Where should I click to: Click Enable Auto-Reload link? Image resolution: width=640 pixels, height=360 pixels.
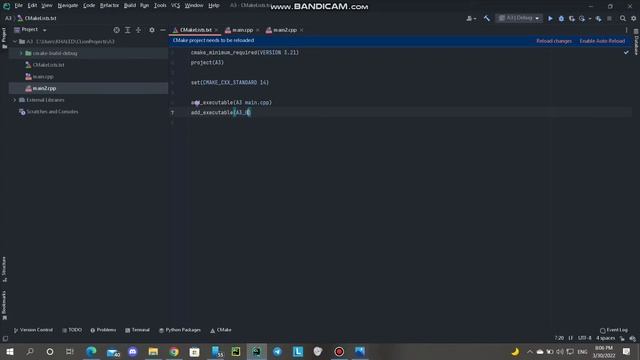pyautogui.click(x=602, y=41)
